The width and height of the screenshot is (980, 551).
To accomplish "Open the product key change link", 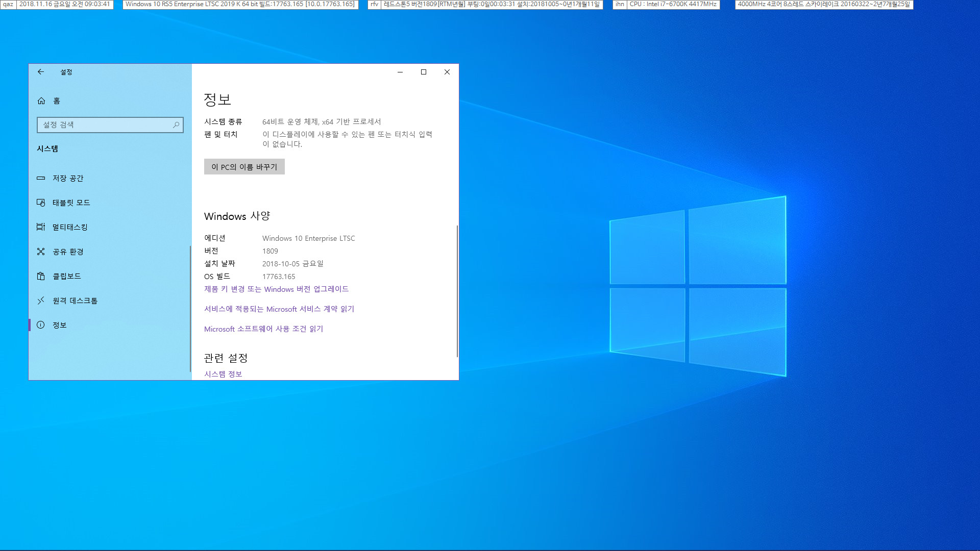I will (276, 289).
